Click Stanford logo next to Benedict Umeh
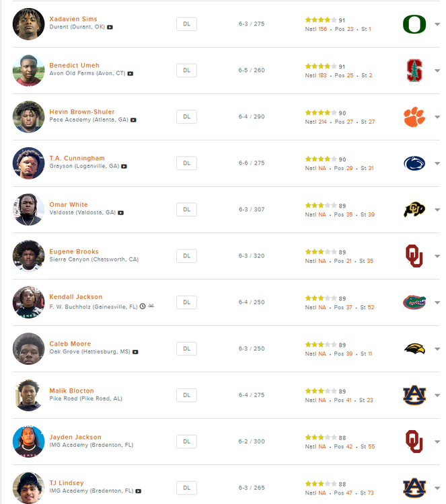 tap(414, 70)
